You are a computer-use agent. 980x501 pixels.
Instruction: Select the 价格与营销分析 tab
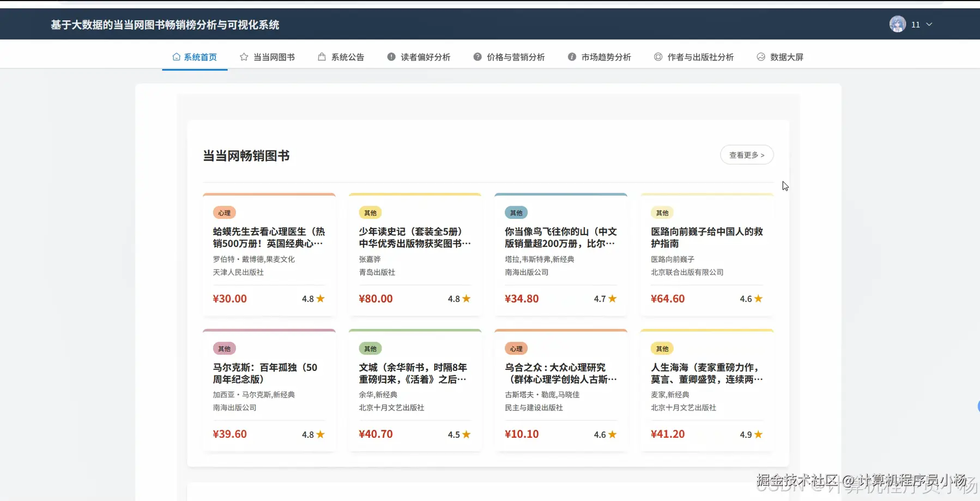coord(509,57)
